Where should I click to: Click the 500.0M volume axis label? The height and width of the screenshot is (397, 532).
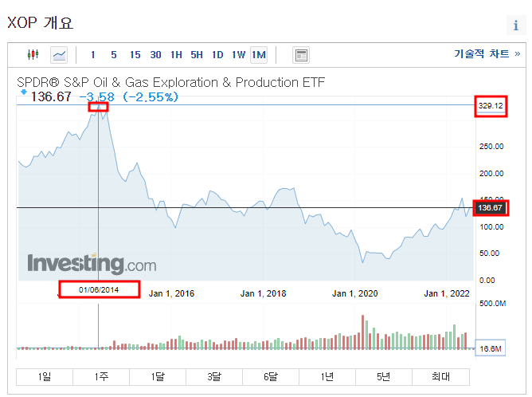pos(492,303)
